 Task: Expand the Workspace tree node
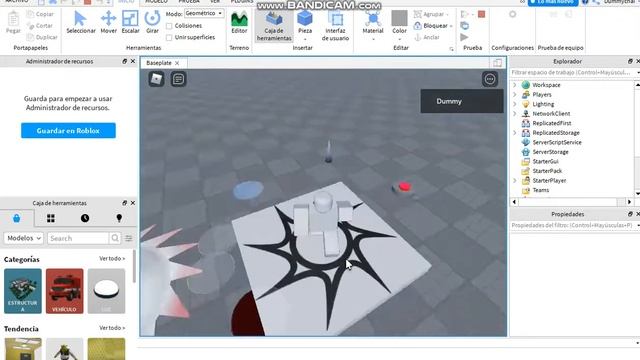tap(515, 85)
